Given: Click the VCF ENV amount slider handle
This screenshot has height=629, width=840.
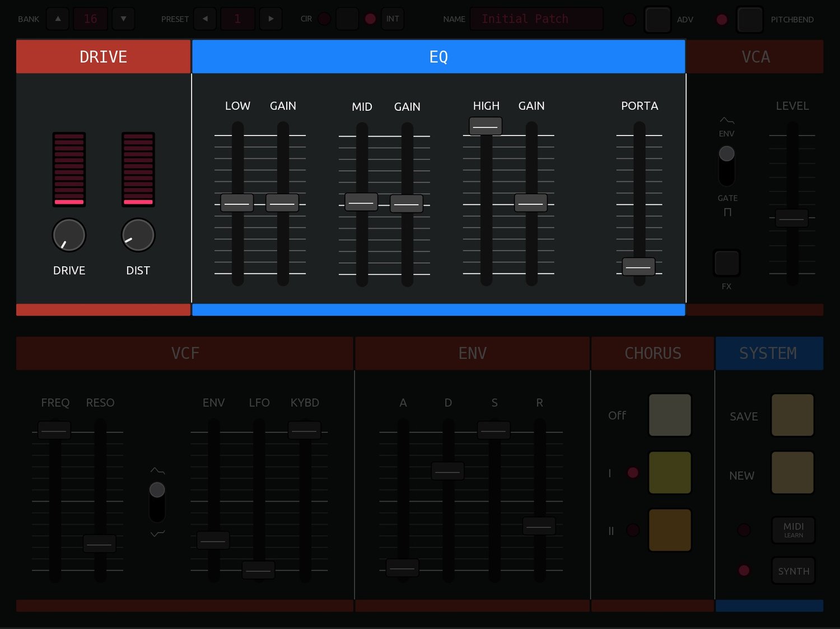Looking at the screenshot, I should click(x=213, y=541).
